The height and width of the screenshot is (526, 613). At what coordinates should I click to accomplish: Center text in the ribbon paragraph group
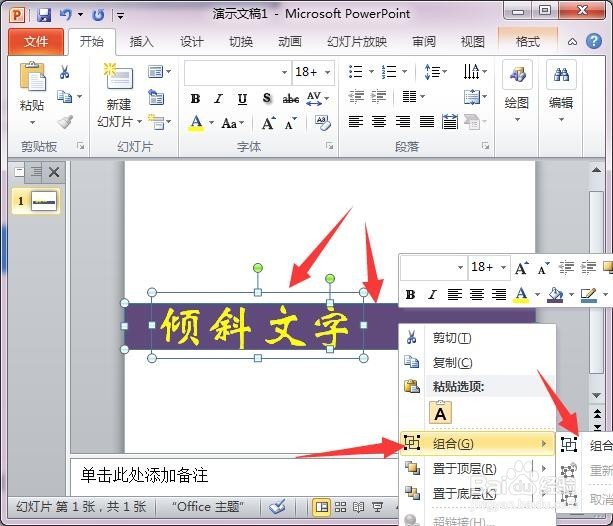point(379,122)
